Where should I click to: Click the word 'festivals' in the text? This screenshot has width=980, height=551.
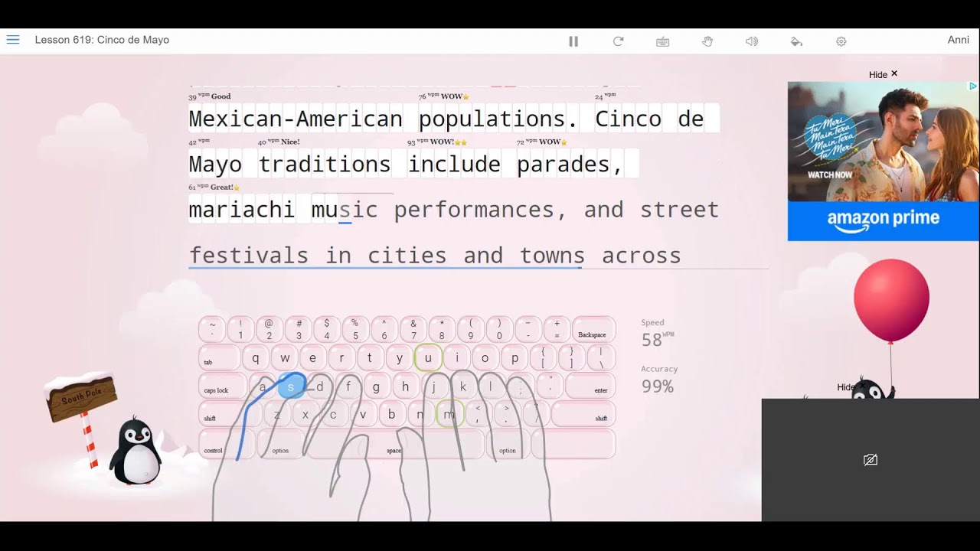(x=249, y=256)
